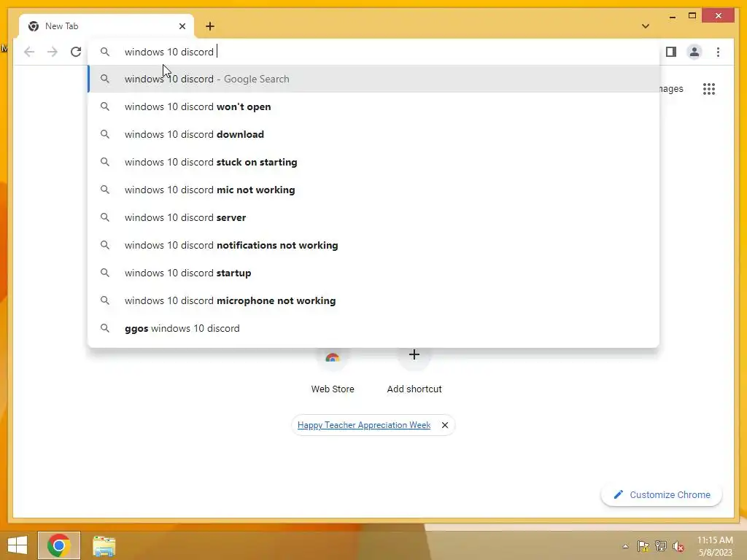Open the taskbar clock showing 11:15 AM
Screen dimensions: 747x560
[x=715, y=546]
